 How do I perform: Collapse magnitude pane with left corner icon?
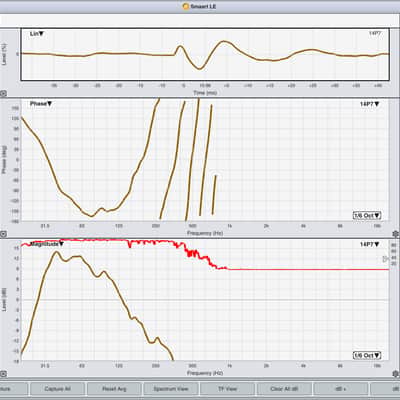point(3,374)
